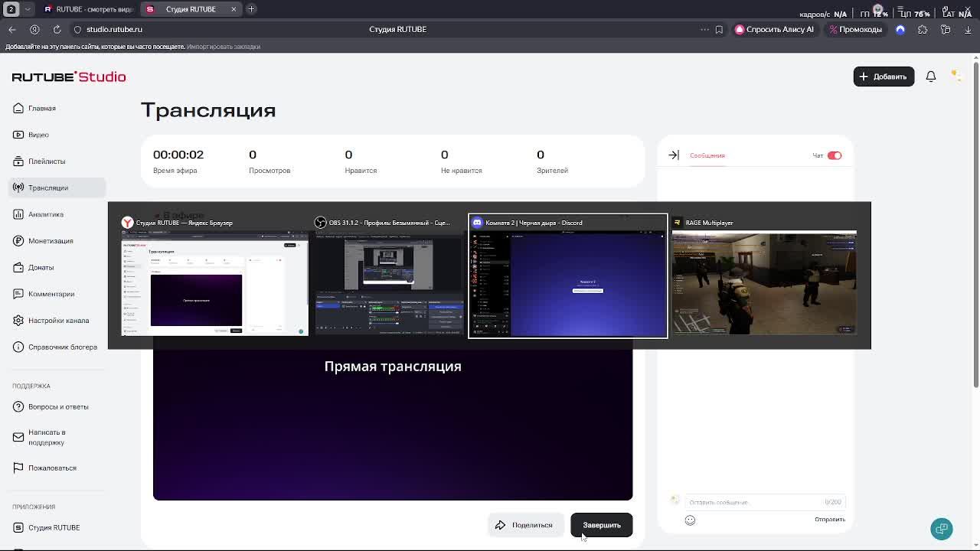This screenshot has height=551, width=980.
Task: Click the Настройки канала gear icon
Action: [x=18, y=321]
